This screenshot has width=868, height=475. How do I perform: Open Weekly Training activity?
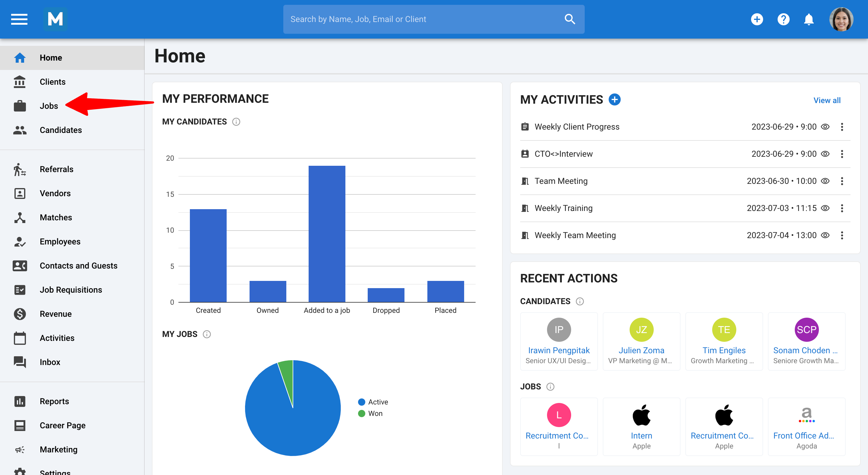563,208
